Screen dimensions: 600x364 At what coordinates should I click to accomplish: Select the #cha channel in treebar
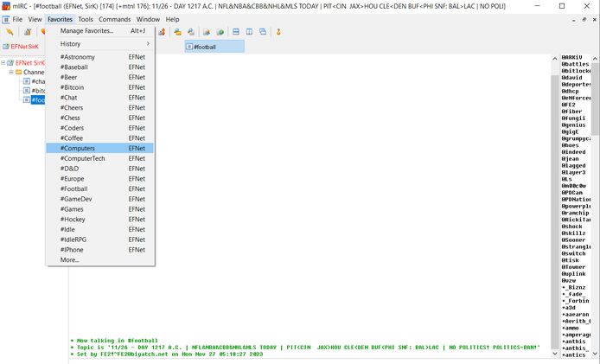38,81
